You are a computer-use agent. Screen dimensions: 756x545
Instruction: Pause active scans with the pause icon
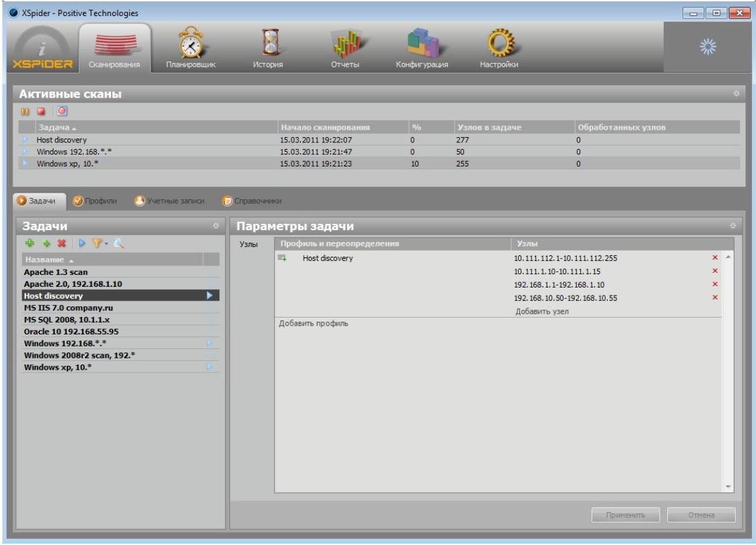pos(25,112)
